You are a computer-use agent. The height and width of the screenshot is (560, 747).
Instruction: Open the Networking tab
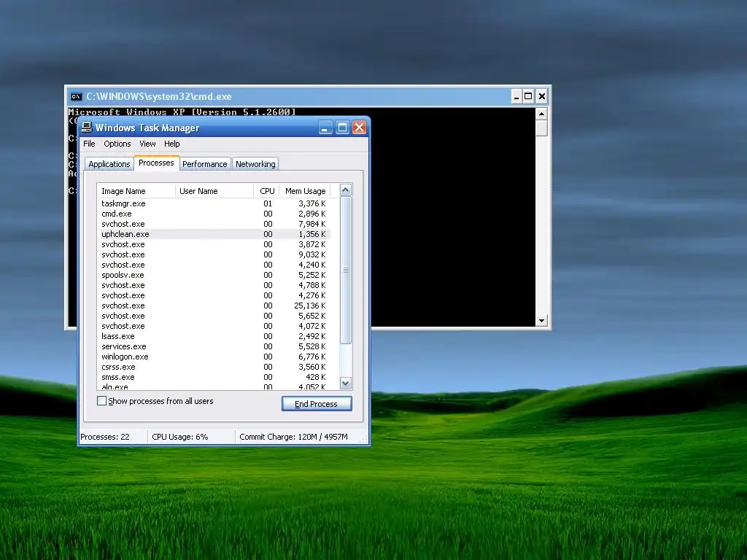coord(255,164)
